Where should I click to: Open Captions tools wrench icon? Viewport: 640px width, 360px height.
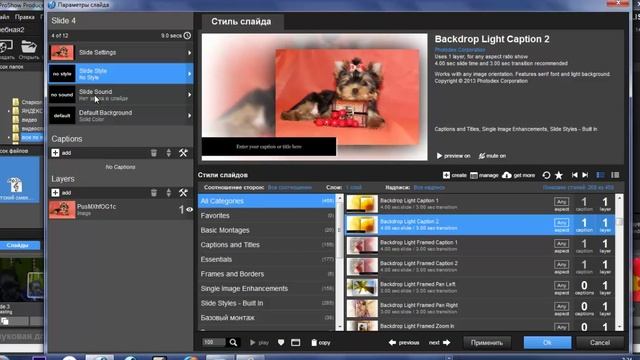tap(183, 153)
